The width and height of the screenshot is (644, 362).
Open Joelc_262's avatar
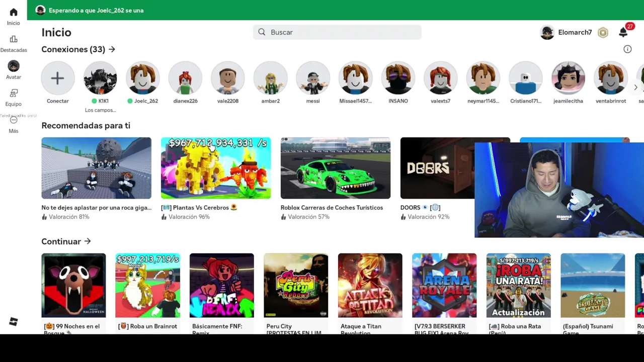click(143, 78)
